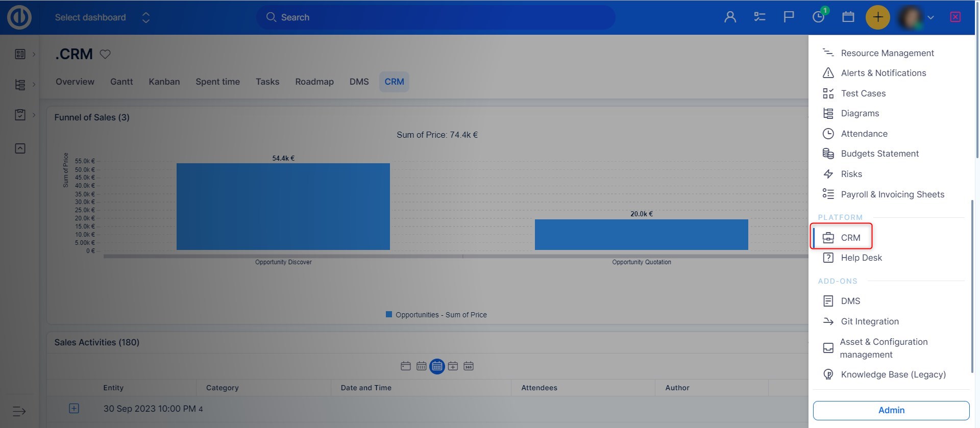Switch to the Kanban tab
This screenshot has height=428, width=980.
(x=164, y=82)
